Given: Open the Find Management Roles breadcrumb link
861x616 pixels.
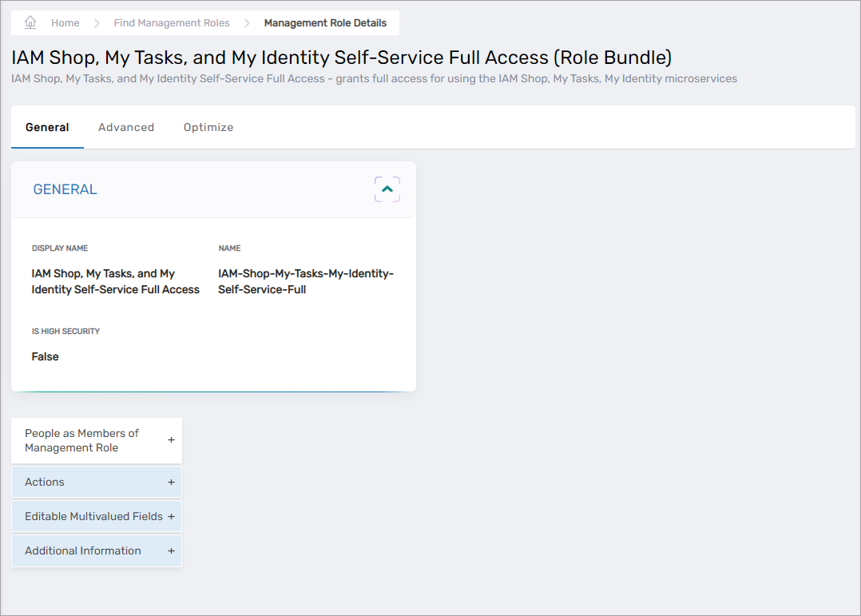Looking at the screenshot, I should pos(171,22).
